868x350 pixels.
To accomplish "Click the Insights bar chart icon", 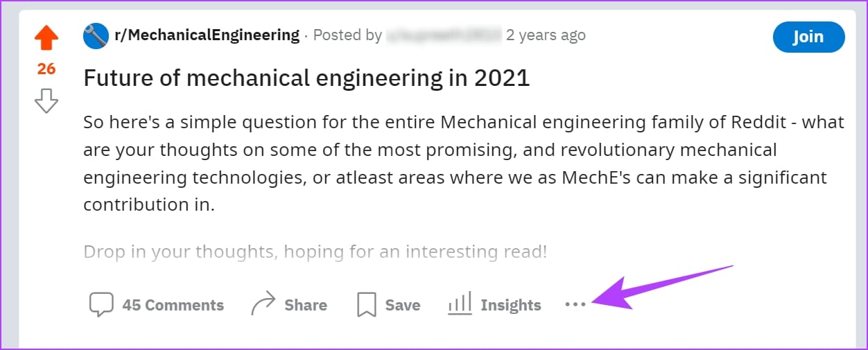I will tap(460, 304).
